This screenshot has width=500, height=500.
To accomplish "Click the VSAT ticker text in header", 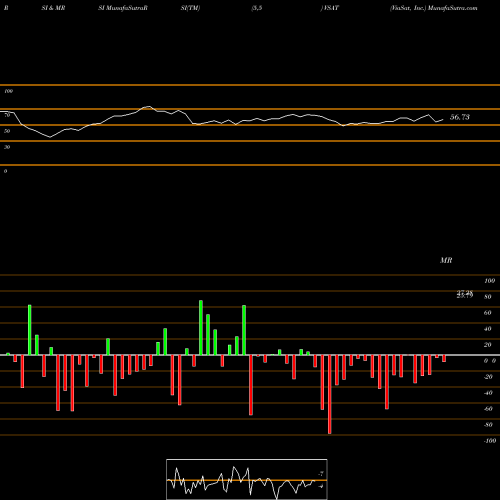I will coord(330,8).
